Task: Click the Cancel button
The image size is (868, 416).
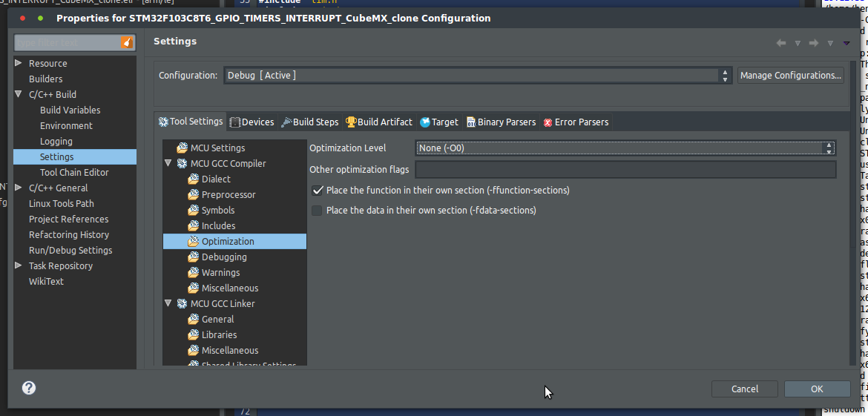Action: point(744,389)
